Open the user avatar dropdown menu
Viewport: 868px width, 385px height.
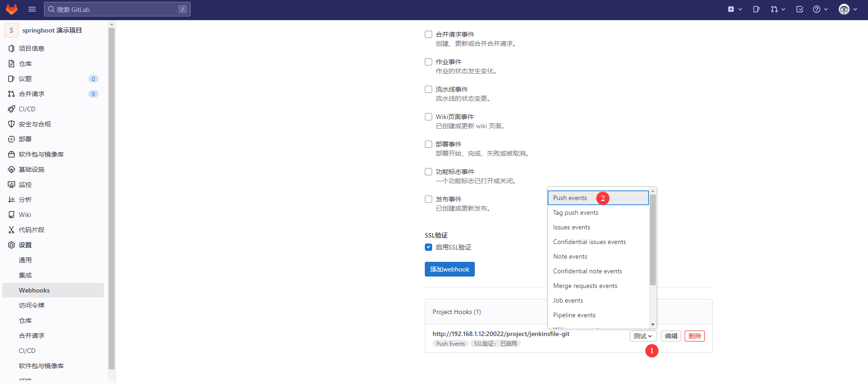pos(847,9)
